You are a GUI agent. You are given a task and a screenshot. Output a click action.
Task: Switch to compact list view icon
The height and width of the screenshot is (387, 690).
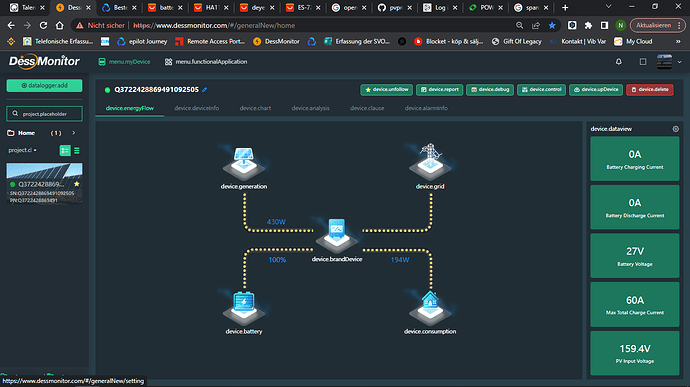(77, 151)
